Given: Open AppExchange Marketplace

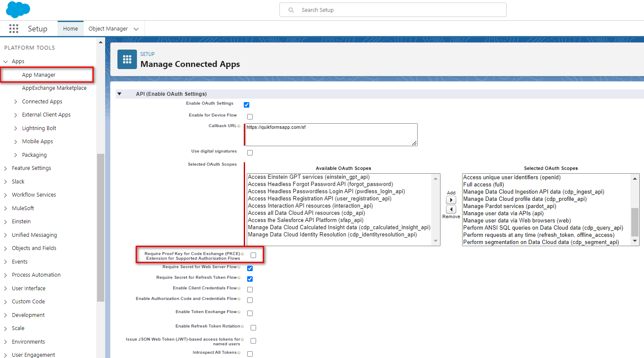Looking at the screenshot, I should (54, 88).
